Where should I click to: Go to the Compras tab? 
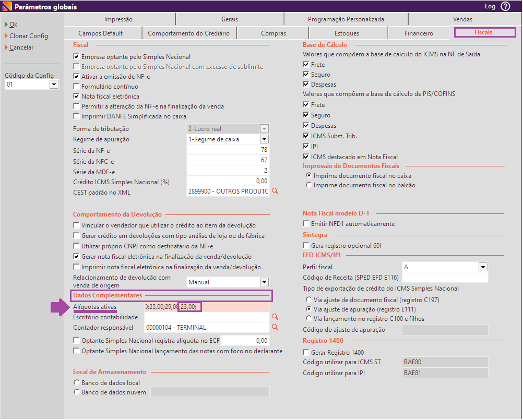point(274,33)
